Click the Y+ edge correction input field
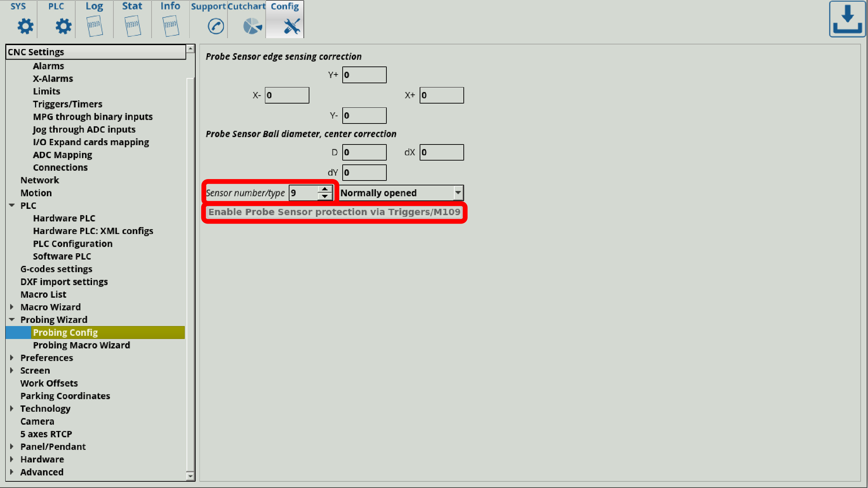The width and height of the screenshot is (868, 488). pyautogui.click(x=364, y=75)
